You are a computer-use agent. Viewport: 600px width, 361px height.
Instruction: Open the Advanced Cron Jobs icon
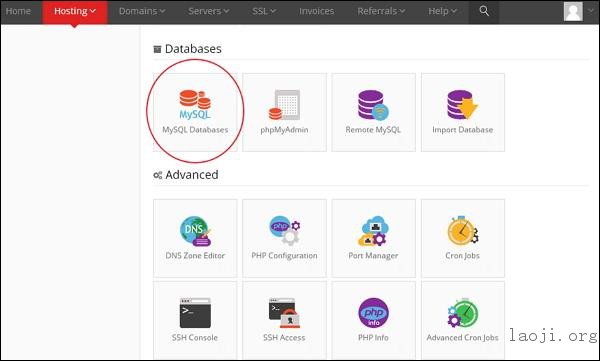(462, 313)
